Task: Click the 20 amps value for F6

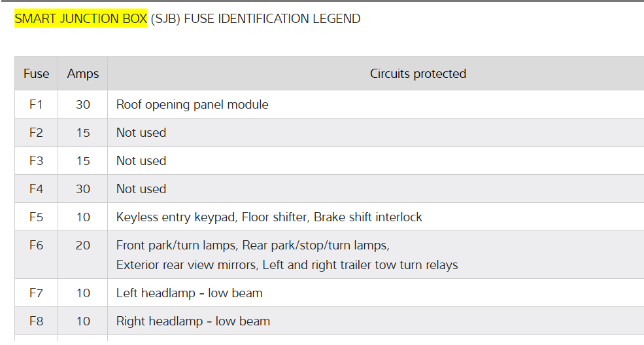Action: click(x=83, y=245)
